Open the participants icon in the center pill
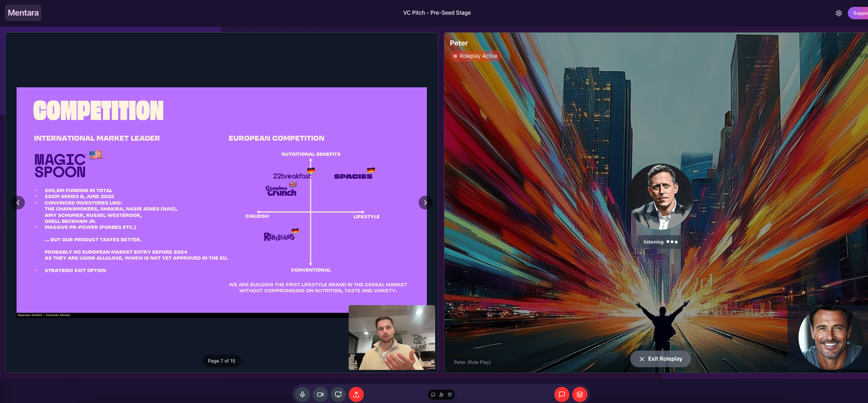The width and height of the screenshot is (868, 403). [441, 394]
